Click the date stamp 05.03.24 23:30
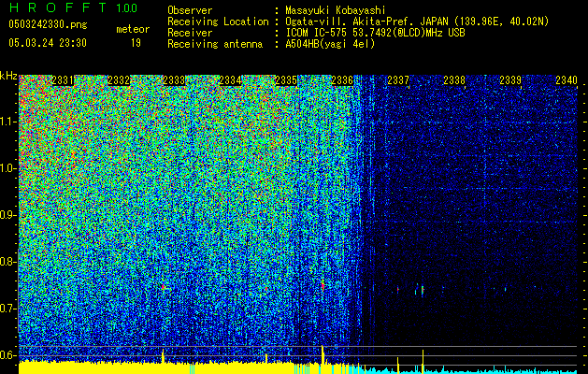The image size is (588, 374). 48,43
